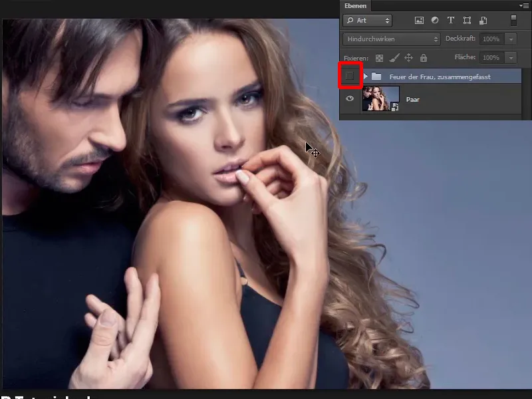
Task: Click the Fläche label
Action: pos(465,57)
